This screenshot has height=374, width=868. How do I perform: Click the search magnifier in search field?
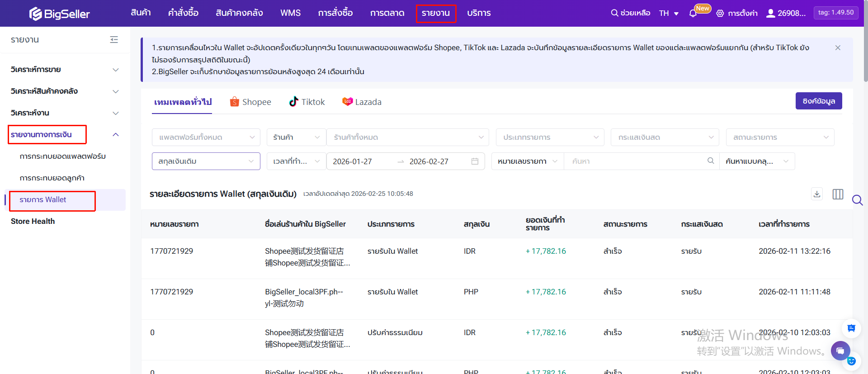pyautogui.click(x=711, y=161)
